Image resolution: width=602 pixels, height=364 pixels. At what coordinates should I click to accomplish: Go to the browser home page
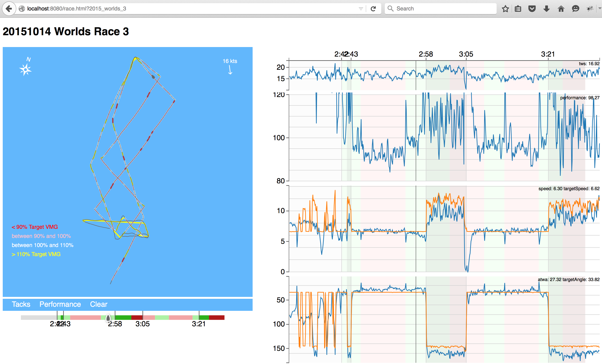tap(561, 9)
